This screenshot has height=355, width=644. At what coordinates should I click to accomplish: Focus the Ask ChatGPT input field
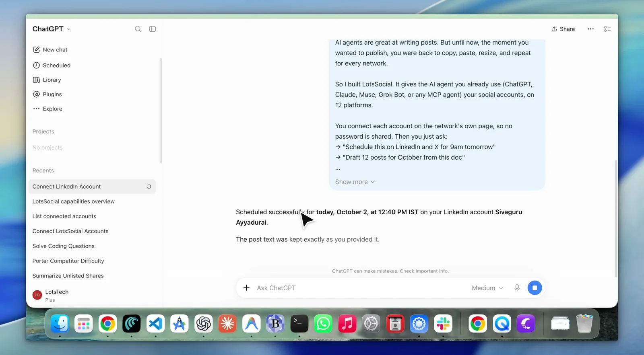(x=360, y=288)
